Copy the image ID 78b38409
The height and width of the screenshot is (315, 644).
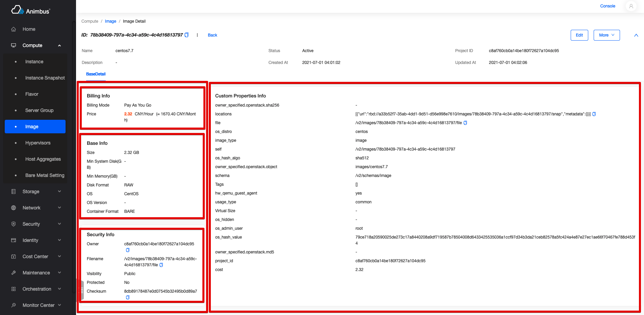tap(187, 35)
